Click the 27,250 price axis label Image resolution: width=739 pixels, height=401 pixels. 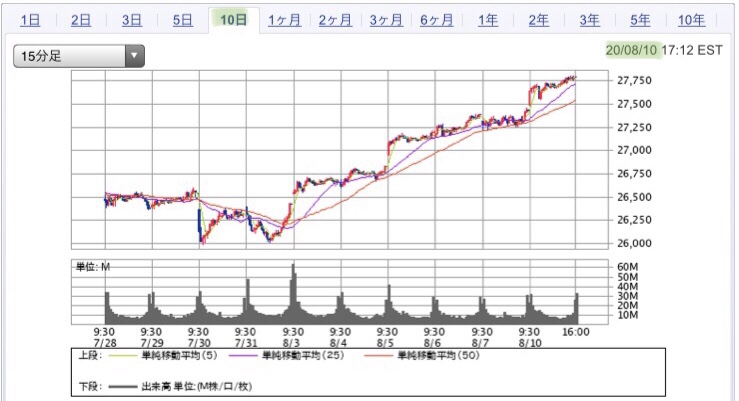[634, 127]
